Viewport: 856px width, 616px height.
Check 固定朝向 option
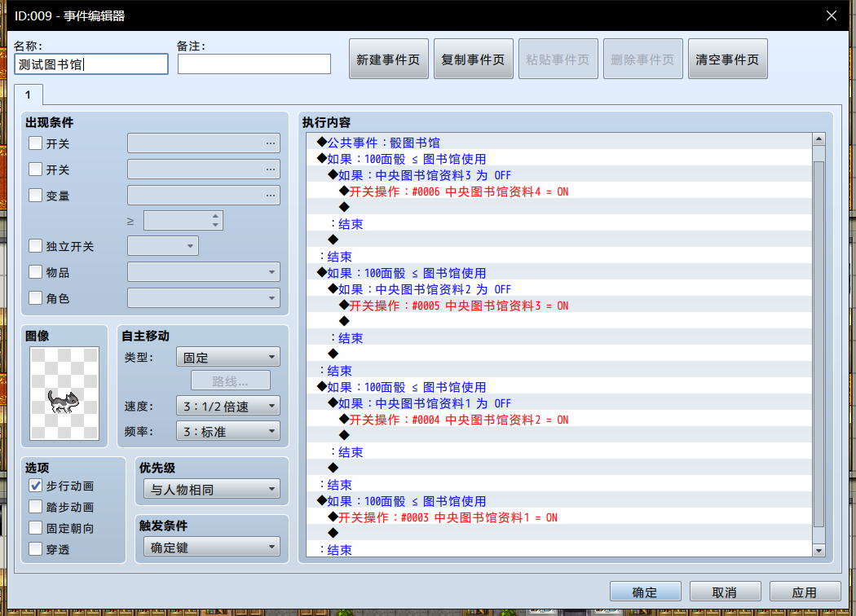pos(36,528)
